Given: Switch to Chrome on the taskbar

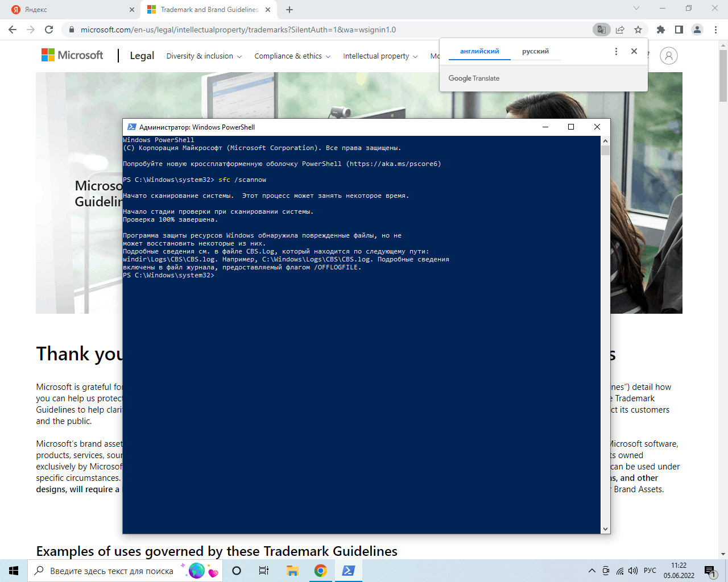Looking at the screenshot, I should coord(321,571).
